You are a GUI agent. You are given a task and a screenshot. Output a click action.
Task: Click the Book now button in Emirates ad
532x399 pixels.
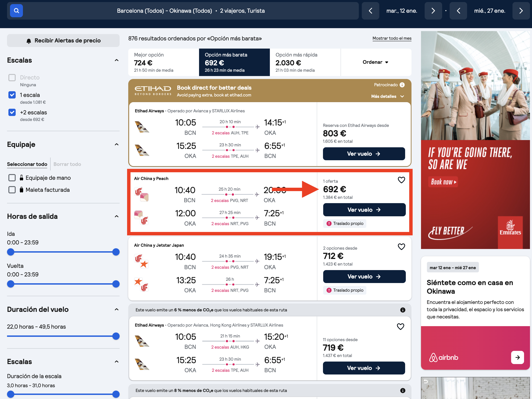[443, 182]
